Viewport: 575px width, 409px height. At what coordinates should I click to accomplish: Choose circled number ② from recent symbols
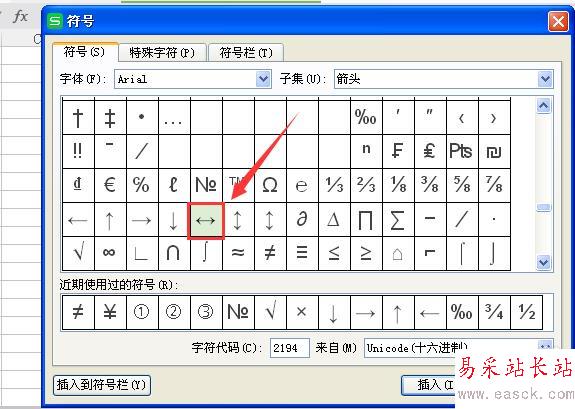coord(174,313)
